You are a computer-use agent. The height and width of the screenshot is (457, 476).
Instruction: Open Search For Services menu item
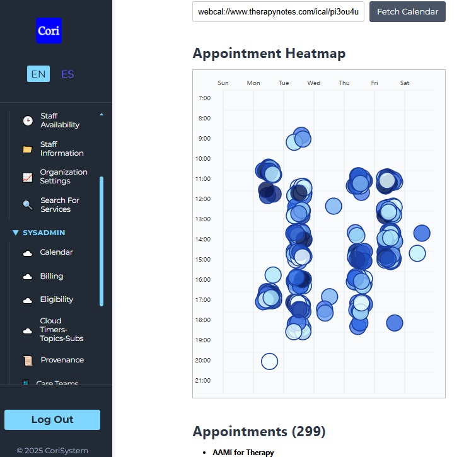60,205
